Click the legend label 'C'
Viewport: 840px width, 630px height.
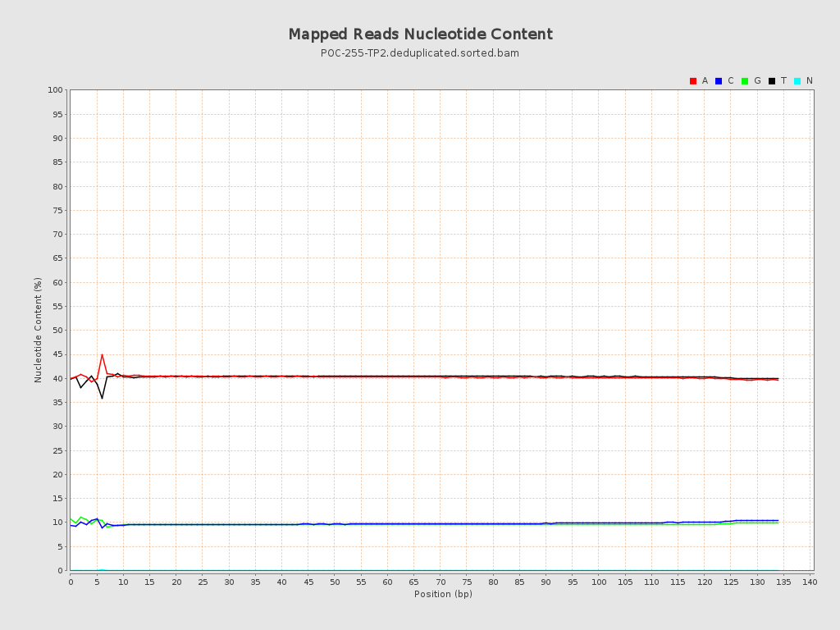[x=731, y=81]
